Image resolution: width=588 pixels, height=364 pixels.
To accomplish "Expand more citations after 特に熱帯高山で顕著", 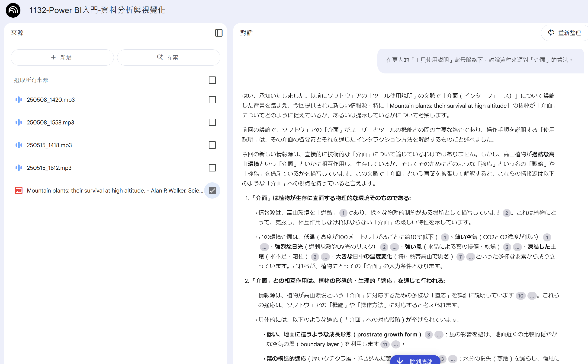I will click(471, 257).
